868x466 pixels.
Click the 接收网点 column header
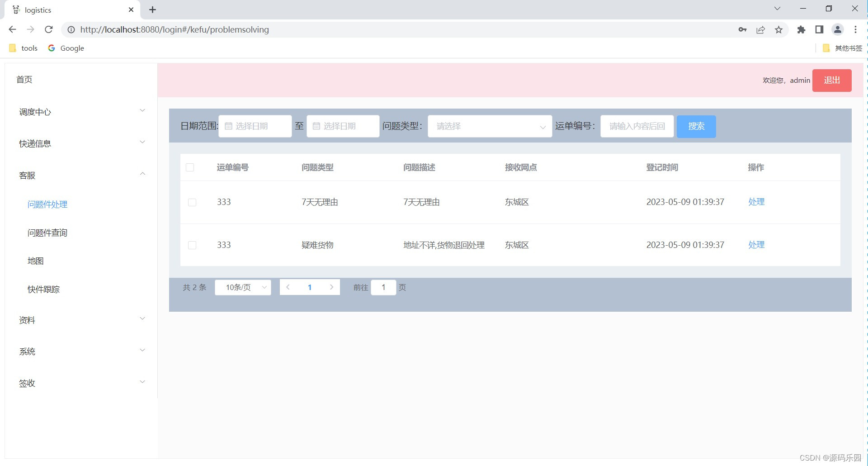[521, 167]
